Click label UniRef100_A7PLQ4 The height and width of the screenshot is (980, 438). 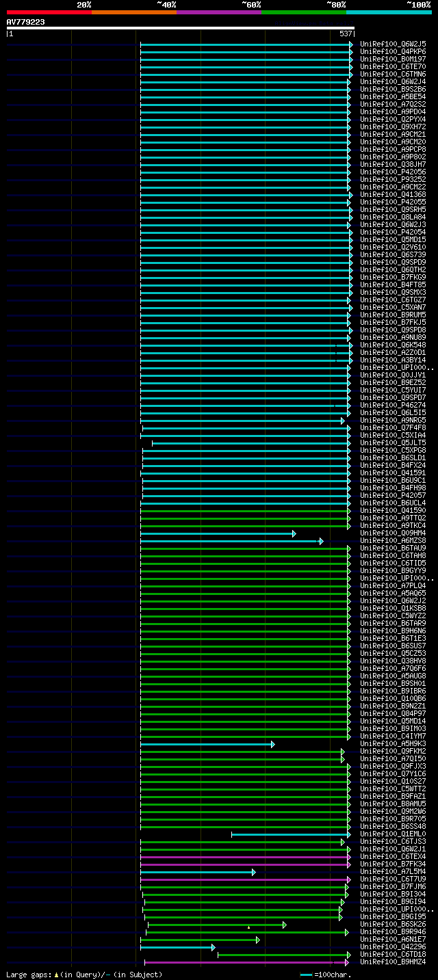[x=393, y=585]
